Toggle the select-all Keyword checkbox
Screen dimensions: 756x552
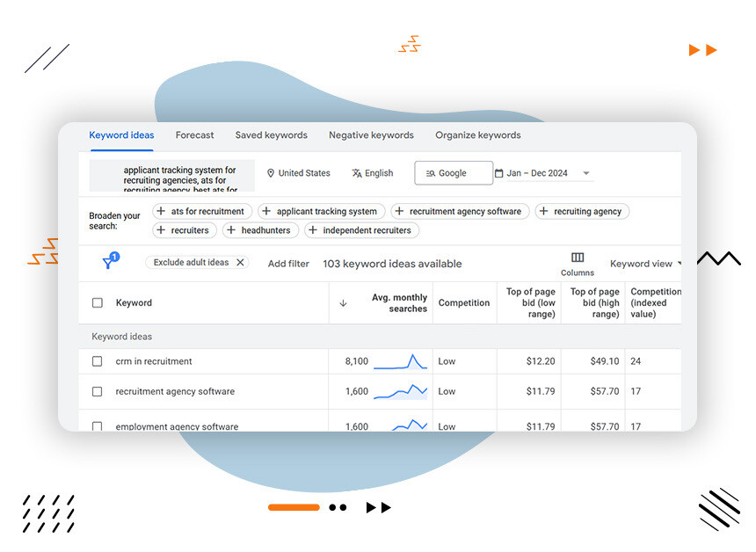click(97, 302)
